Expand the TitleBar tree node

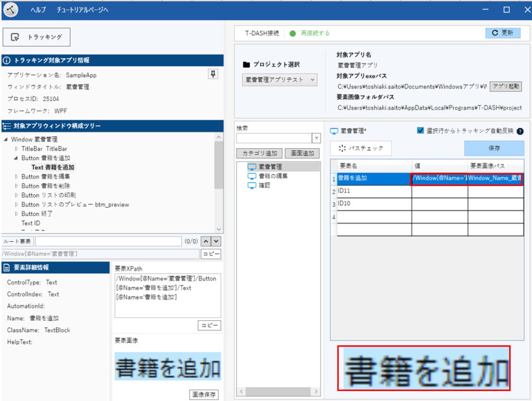[16, 149]
